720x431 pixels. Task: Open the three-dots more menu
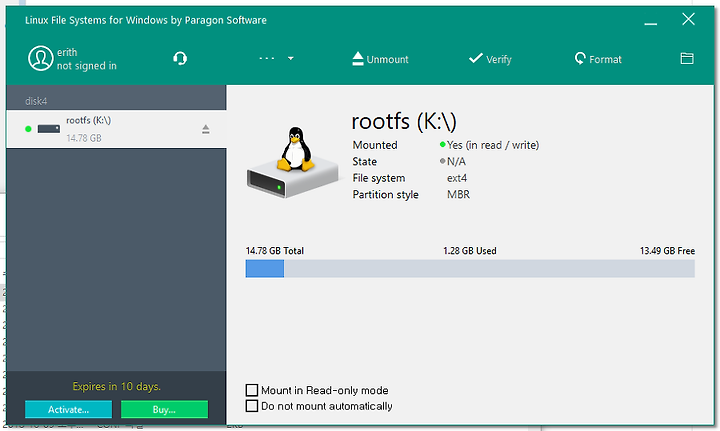267,58
